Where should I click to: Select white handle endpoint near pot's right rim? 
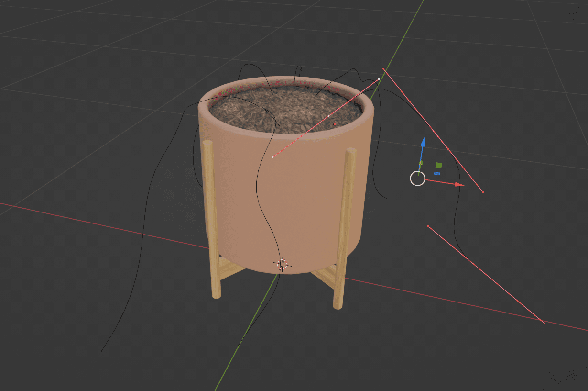tap(379, 79)
